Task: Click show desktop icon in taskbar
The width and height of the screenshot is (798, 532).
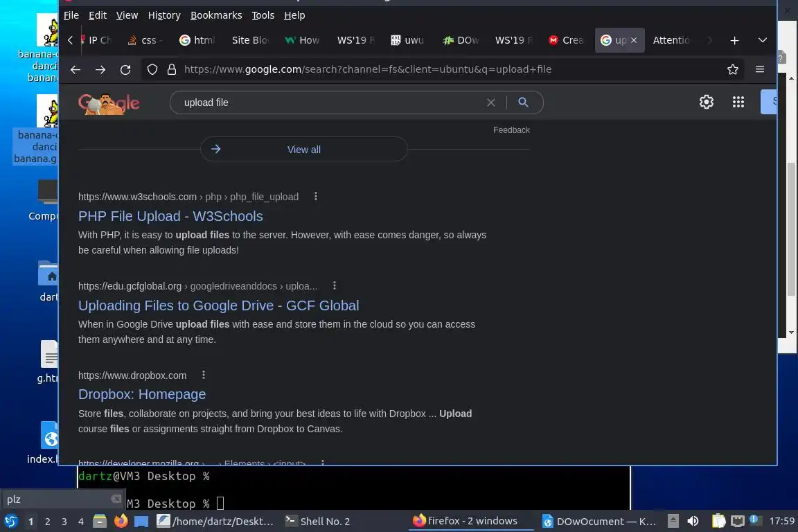Action: [141, 522]
